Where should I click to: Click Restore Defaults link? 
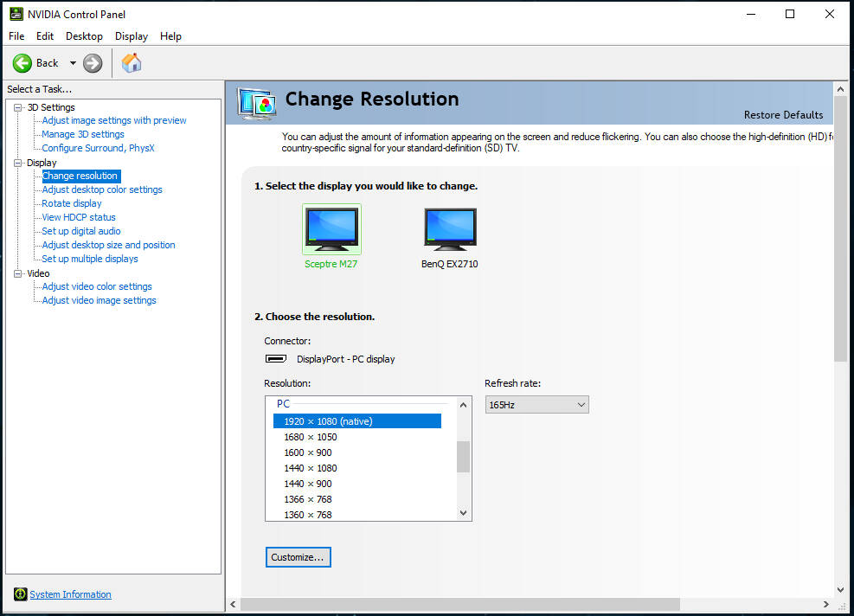pos(783,115)
